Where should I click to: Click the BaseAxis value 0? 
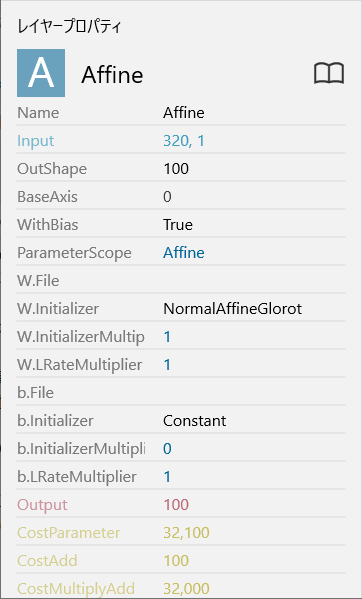167,197
